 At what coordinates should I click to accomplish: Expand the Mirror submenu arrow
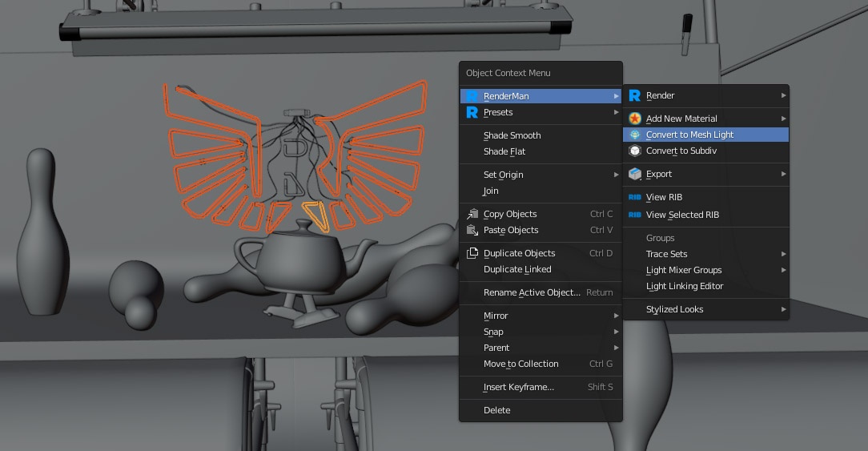[x=616, y=316]
